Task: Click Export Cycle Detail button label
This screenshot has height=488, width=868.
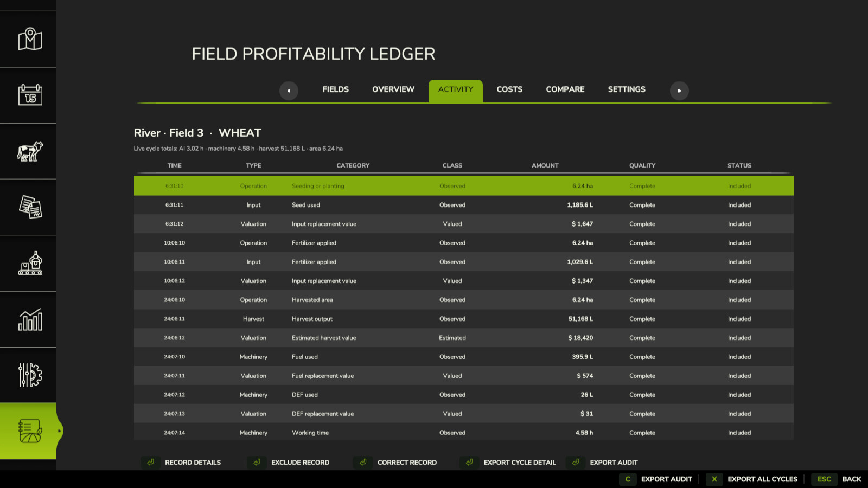Action: (x=520, y=463)
